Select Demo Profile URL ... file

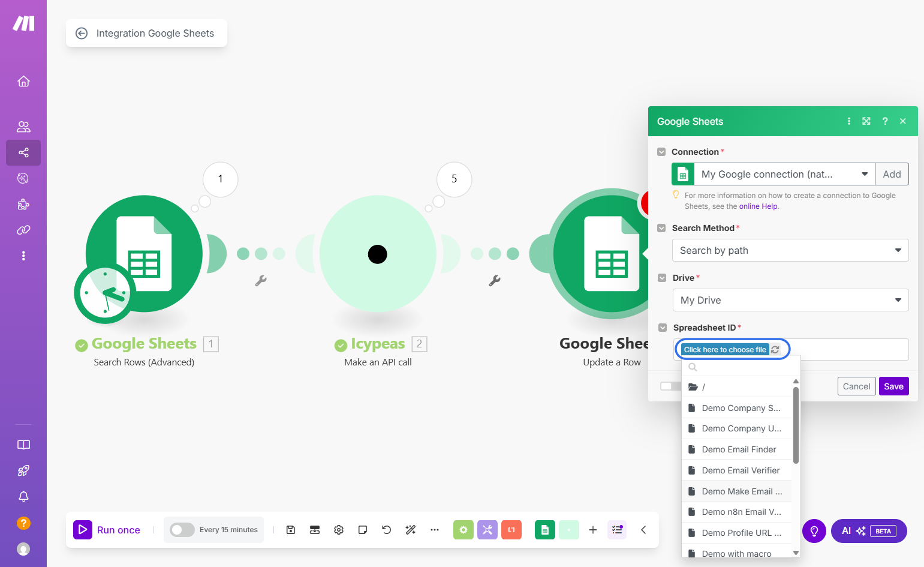click(737, 533)
